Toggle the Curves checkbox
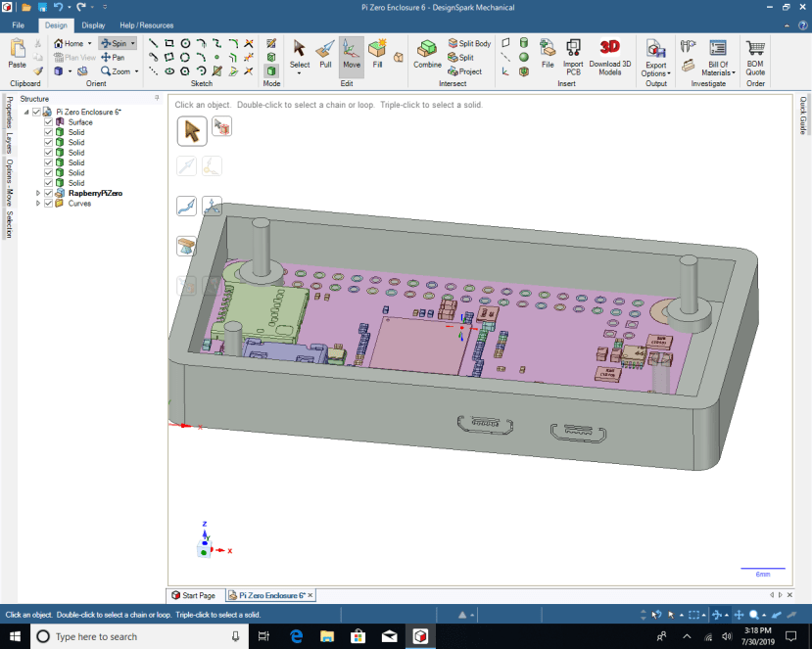The height and width of the screenshot is (649, 812). tap(49, 204)
